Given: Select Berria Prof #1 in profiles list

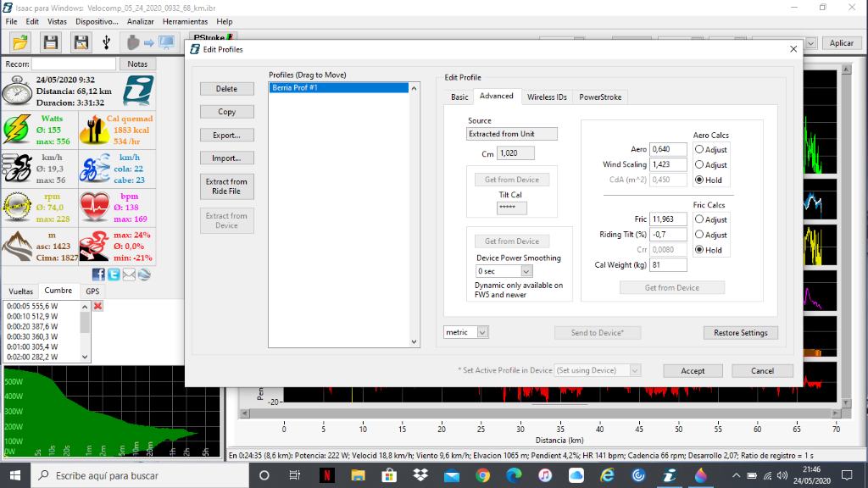Looking at the screenshot, I should click(x=338, y=87).
